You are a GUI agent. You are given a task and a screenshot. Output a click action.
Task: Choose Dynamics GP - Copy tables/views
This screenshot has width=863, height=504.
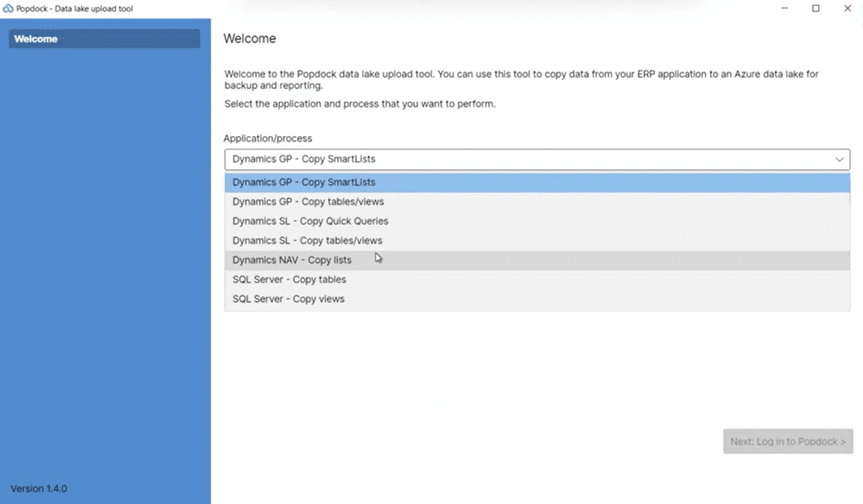pos(308,201)
